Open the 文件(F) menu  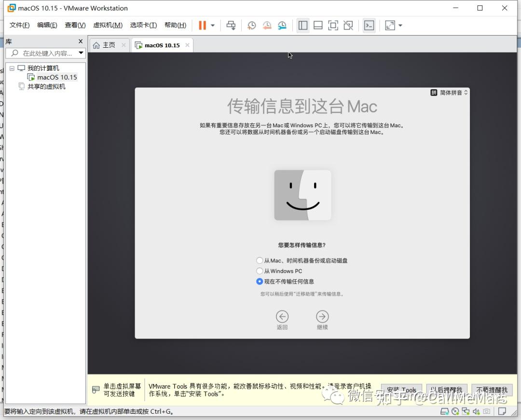[x=19, y=25]
